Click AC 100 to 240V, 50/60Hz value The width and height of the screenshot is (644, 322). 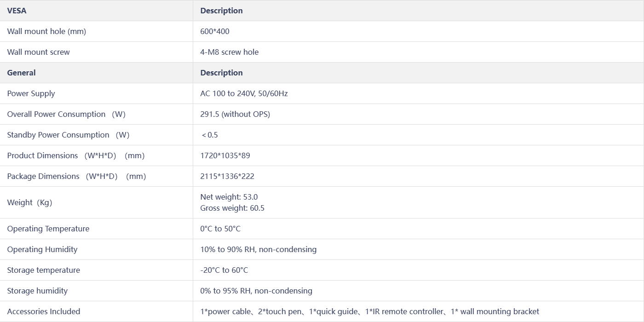click(x=244, y=93)
